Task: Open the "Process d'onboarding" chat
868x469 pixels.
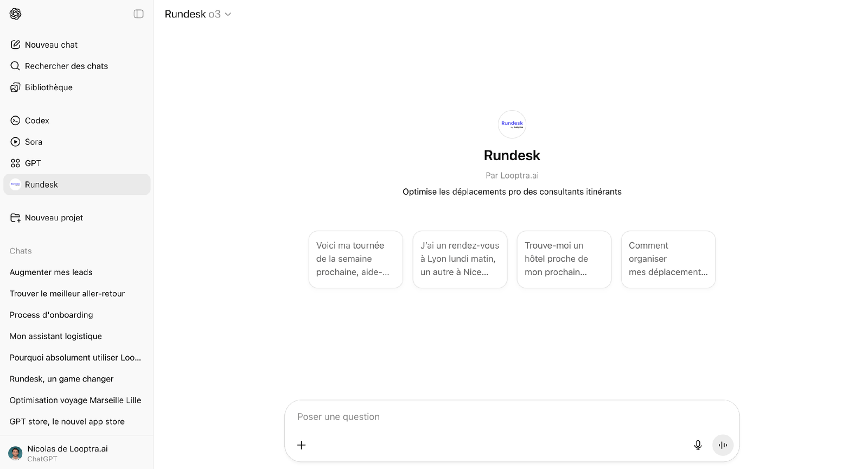Action: pyautogui.click(x=51, y=315)
